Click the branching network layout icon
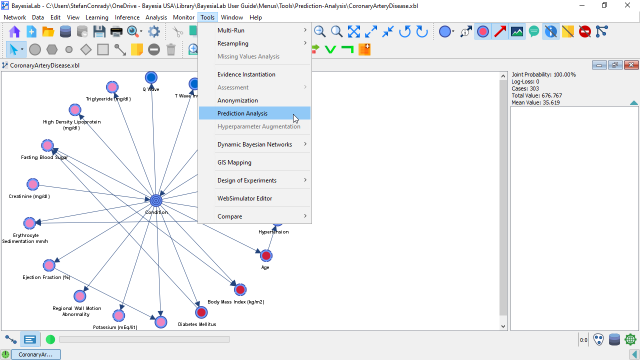Viewport: 640px width, 360px height. click(602, 31)
